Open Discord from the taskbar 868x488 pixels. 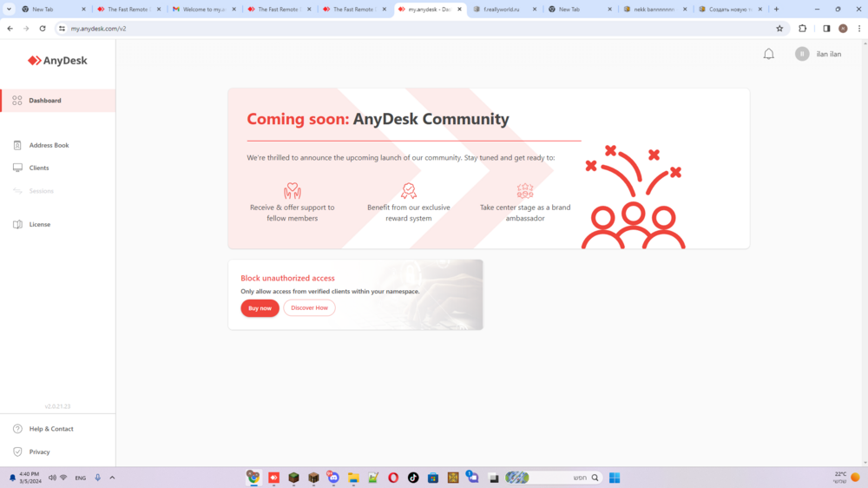coord(333,478)
